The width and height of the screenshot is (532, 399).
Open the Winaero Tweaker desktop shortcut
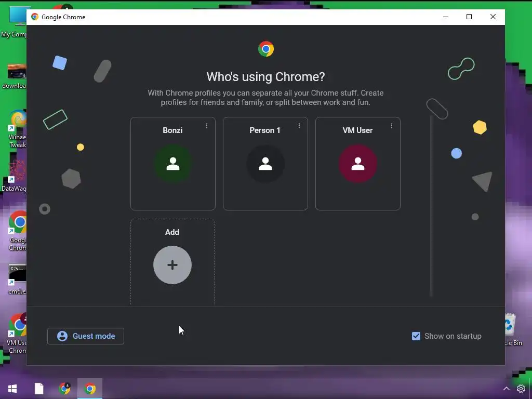[17, 129]
